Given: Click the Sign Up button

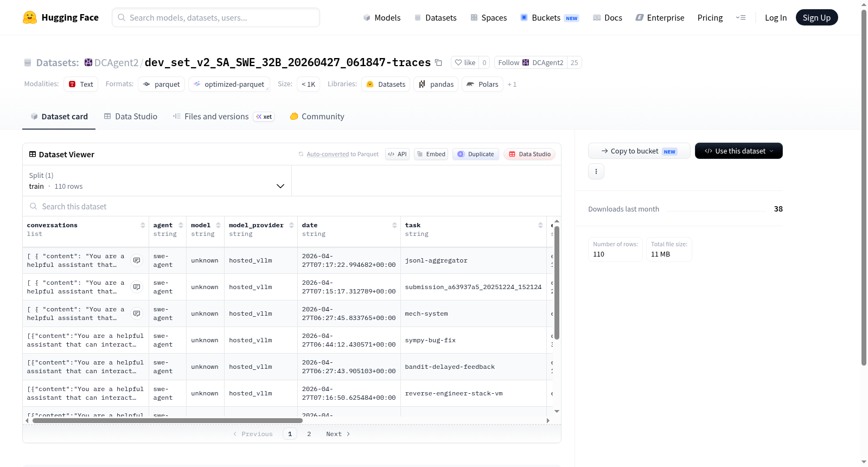Looking at the screenshot, I should point(816,17).
